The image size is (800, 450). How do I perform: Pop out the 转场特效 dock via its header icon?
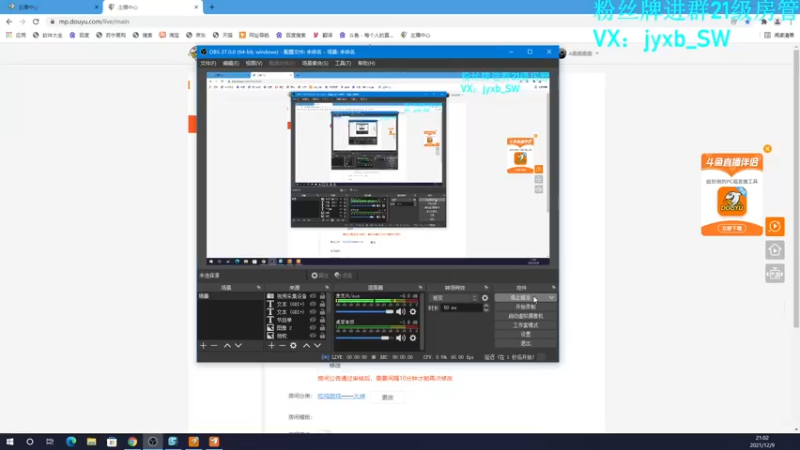pos(486,288)
